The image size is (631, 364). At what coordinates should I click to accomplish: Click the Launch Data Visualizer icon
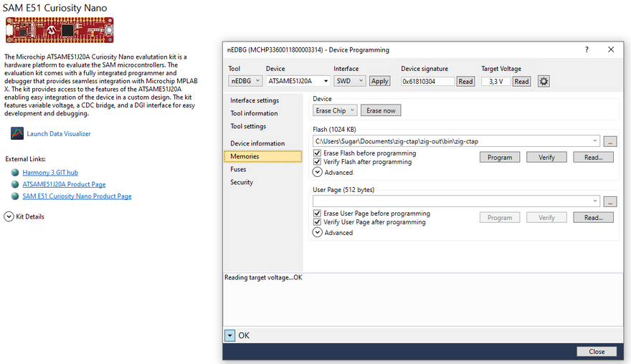(17, 133)
